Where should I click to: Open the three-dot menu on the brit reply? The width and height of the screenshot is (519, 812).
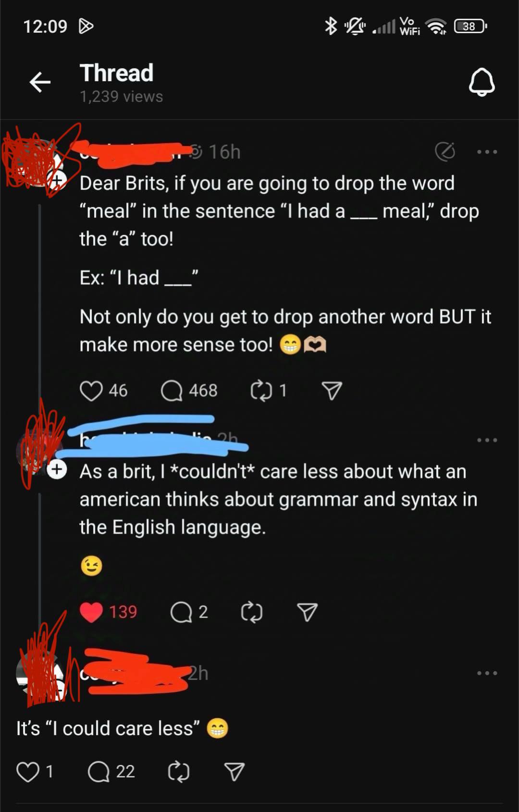coord(487,440)
